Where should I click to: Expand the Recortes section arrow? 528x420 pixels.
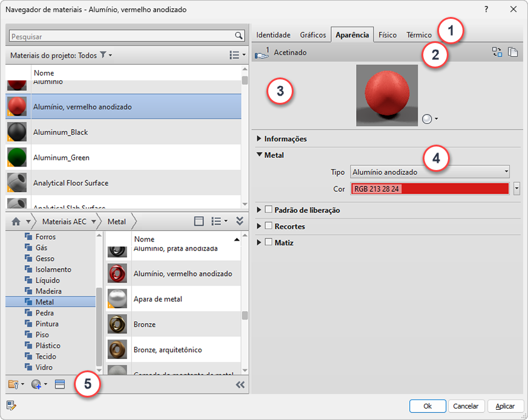[x=259, y=226]
